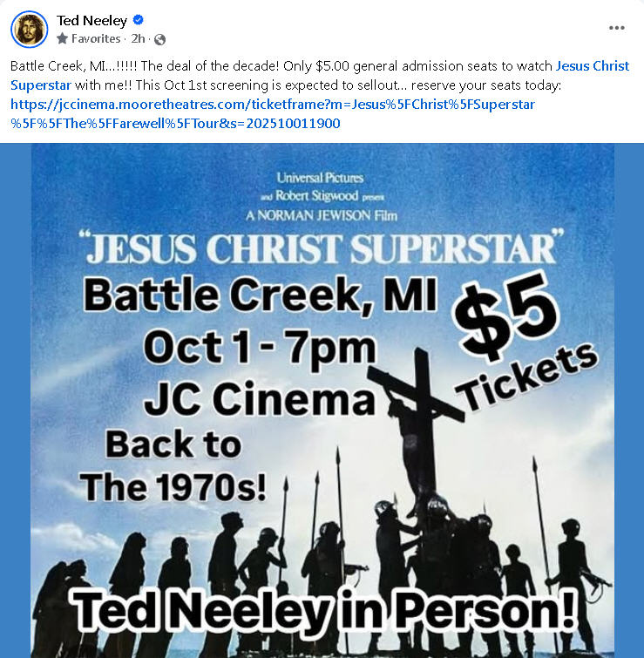Viewport: 644px width, 658px height.
Task: Click "Oct 1 - 7pm" on the poster
Action: (x=259, y=348)
